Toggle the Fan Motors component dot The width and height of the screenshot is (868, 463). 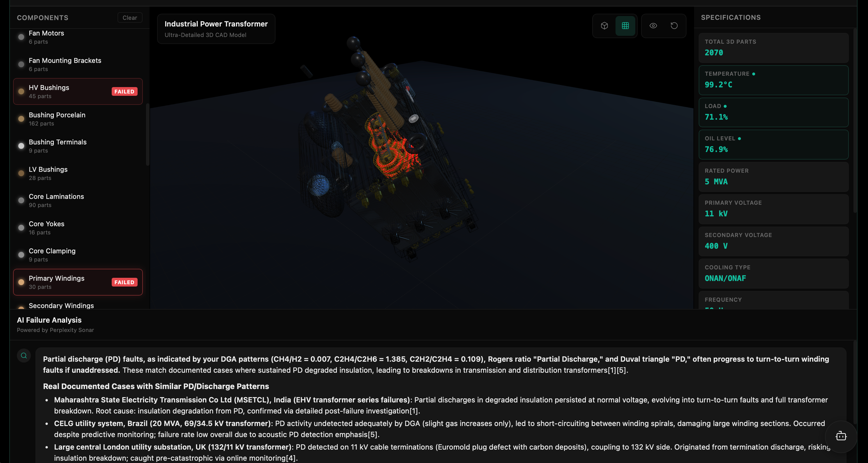[21, 37]
